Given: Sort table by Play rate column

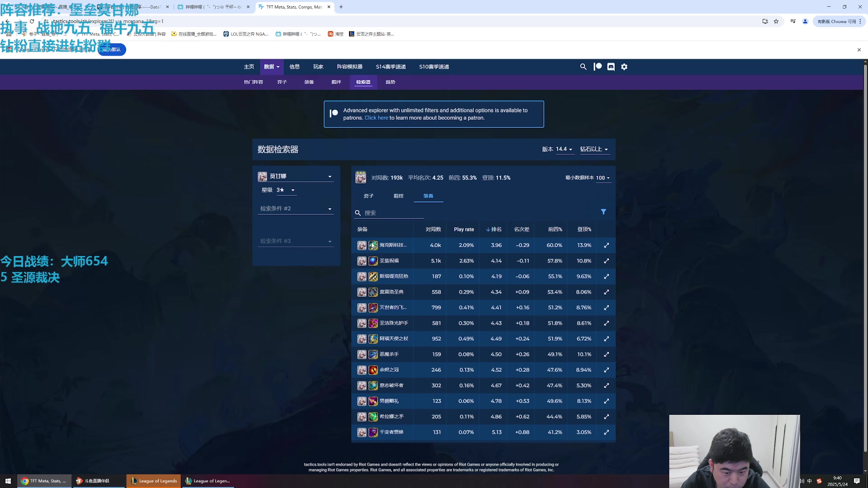Looking at the screenshot, I should (x=464, y=230).
